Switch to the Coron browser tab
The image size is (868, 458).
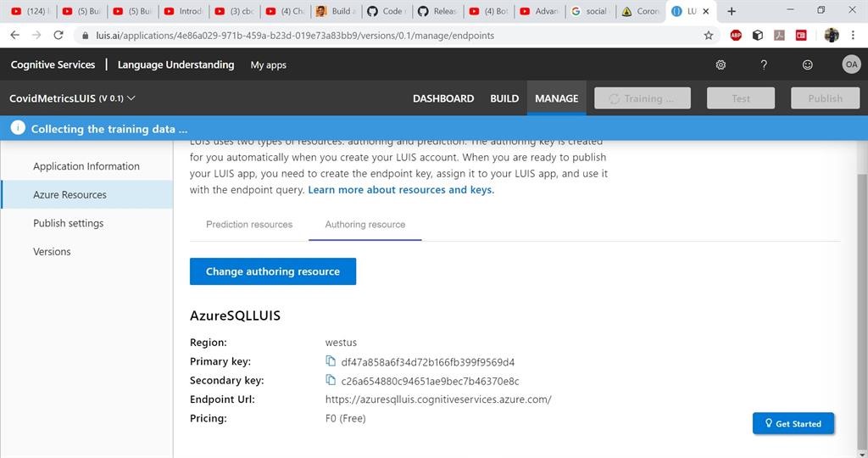(641, 11)
